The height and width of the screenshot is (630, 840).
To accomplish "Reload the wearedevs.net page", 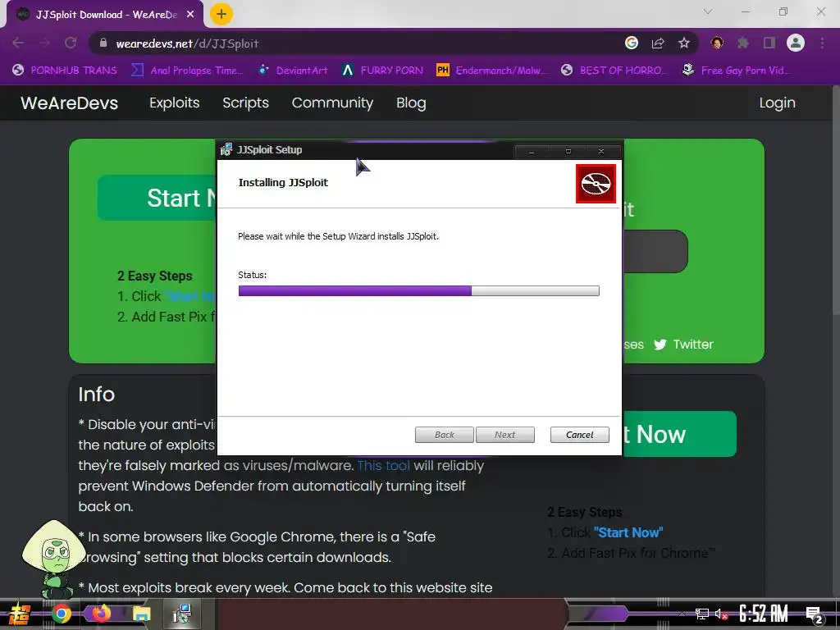I will (x=71, y=43).
